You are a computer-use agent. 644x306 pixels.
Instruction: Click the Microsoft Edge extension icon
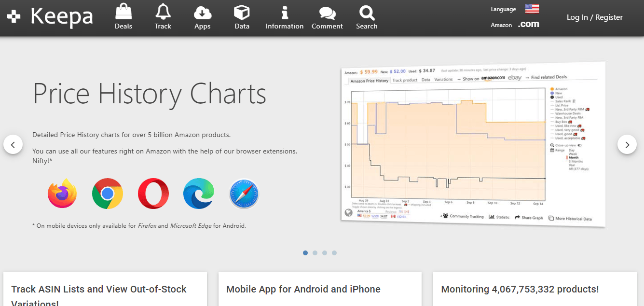[x=199, y=194]
